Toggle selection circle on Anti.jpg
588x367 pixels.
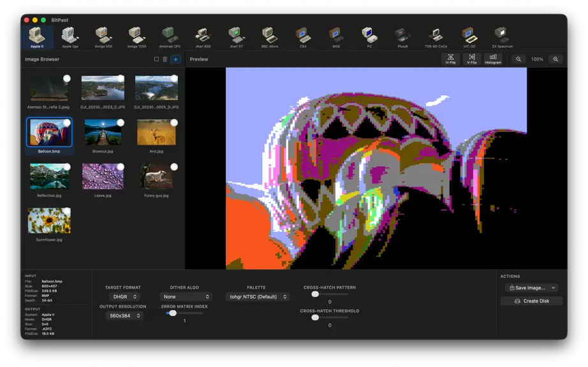tap(174, 122)
